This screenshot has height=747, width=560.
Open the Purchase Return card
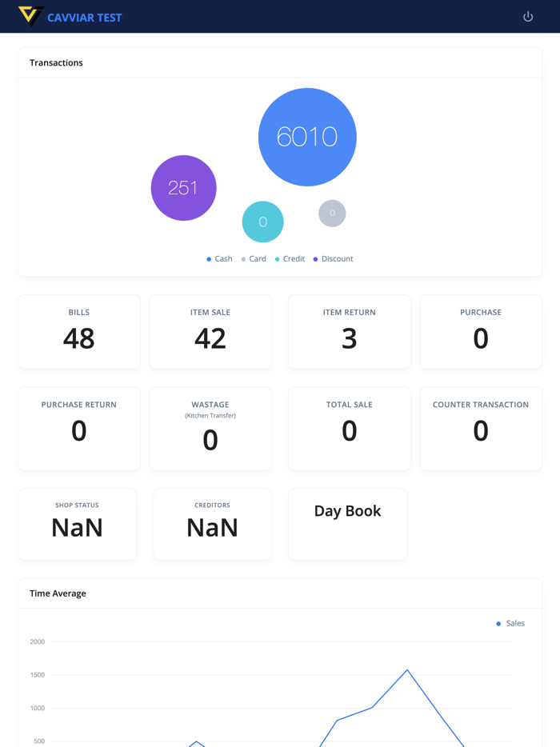(79, 428)
